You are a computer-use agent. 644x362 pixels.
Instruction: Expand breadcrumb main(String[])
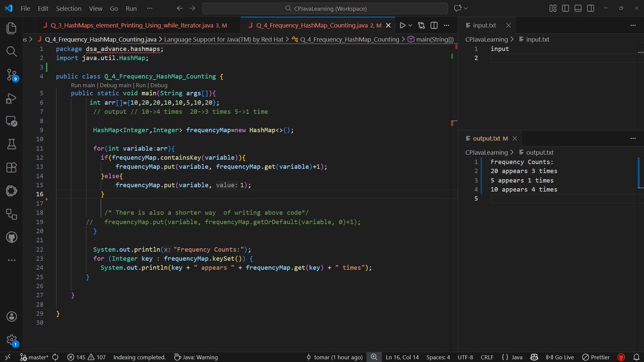coord(430,39)
